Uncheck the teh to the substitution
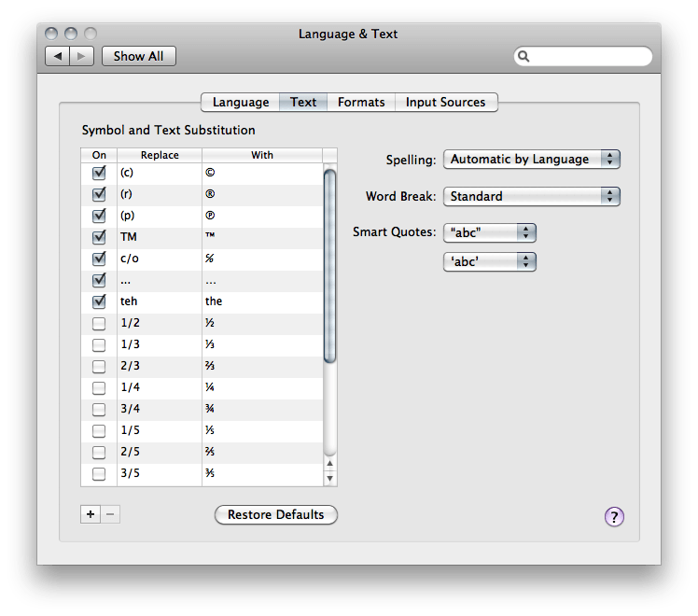This screenshot has width=698, height=616. click(x=99, y=301)
